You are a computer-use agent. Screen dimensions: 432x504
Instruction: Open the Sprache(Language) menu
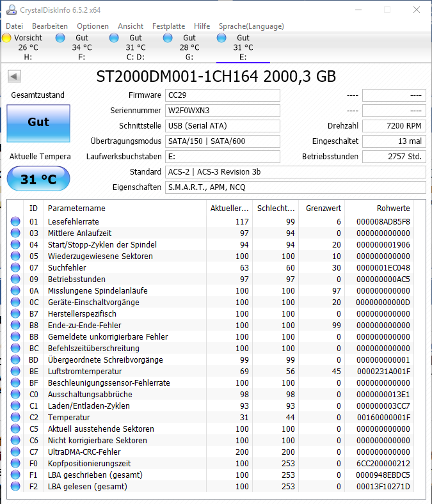[252, 26]
